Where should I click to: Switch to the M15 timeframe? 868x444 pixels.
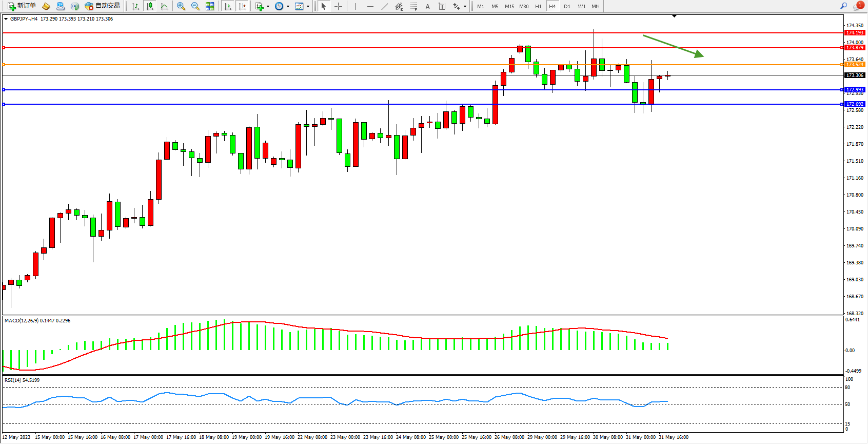coord(509,6)
